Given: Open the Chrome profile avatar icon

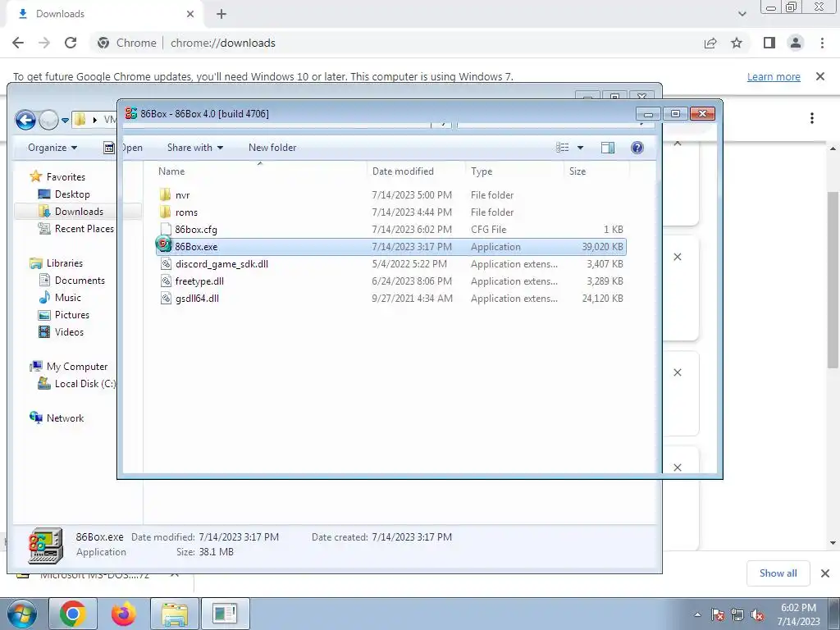Looking at the screenshot, I should [796, 43].
